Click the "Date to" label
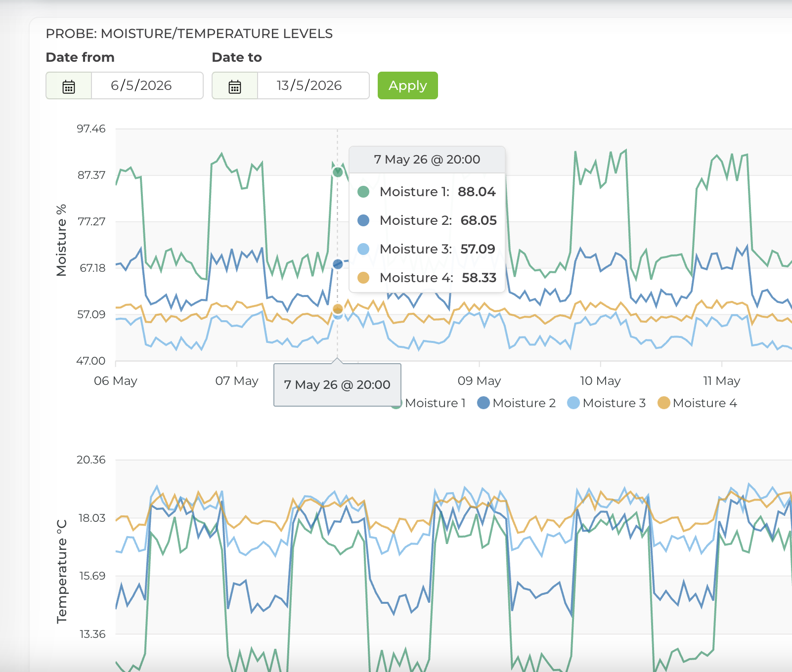 pyautogui.click(x=237, y=57)
